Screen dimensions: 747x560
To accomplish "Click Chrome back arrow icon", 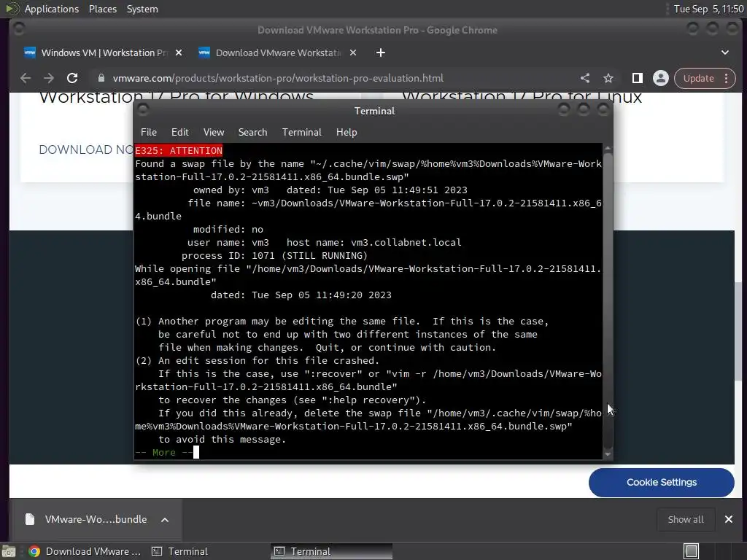I will pyautogui.click(x=26, y=78).
